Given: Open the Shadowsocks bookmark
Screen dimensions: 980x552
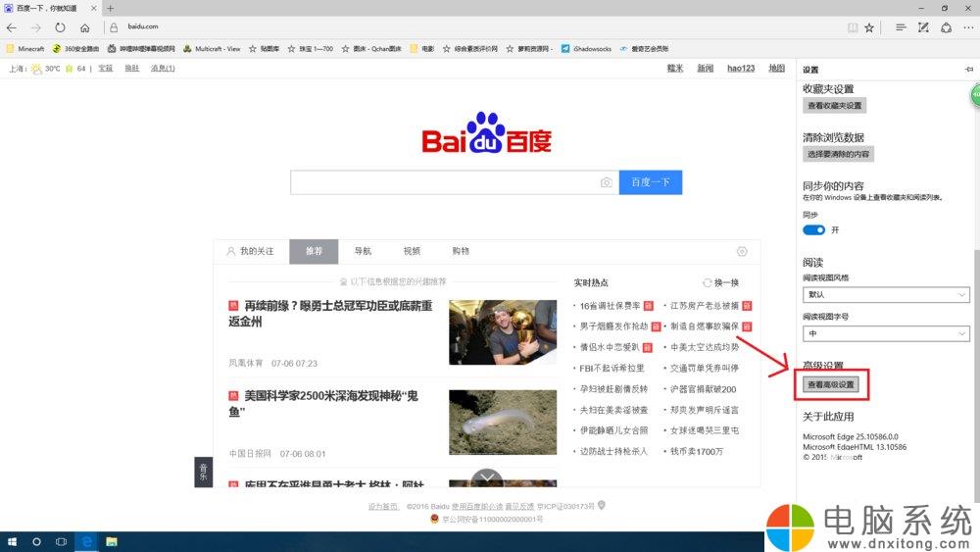Looking at the screenshot, I should (586, 49).
